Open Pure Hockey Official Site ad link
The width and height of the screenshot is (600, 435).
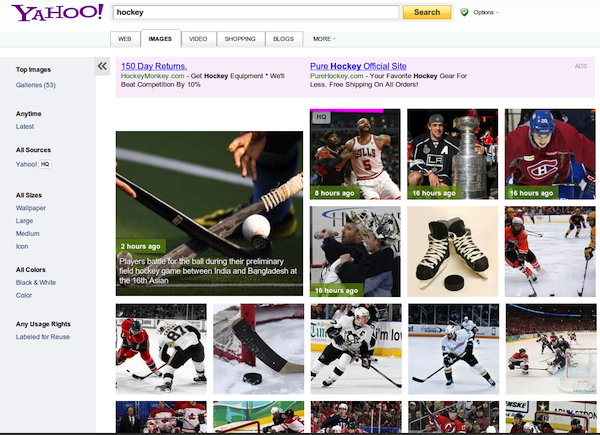tap(358, 66)
